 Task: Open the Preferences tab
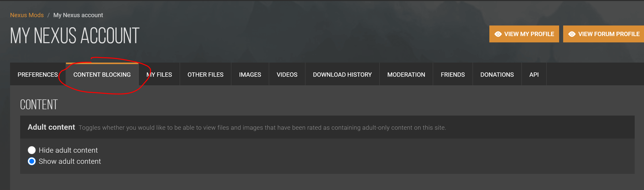(x=38, y=75)
